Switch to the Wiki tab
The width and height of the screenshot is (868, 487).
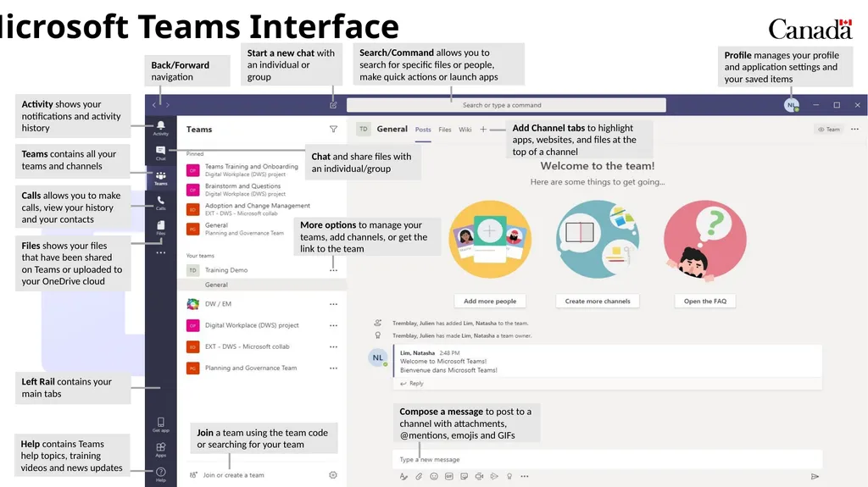coord(465,130)
